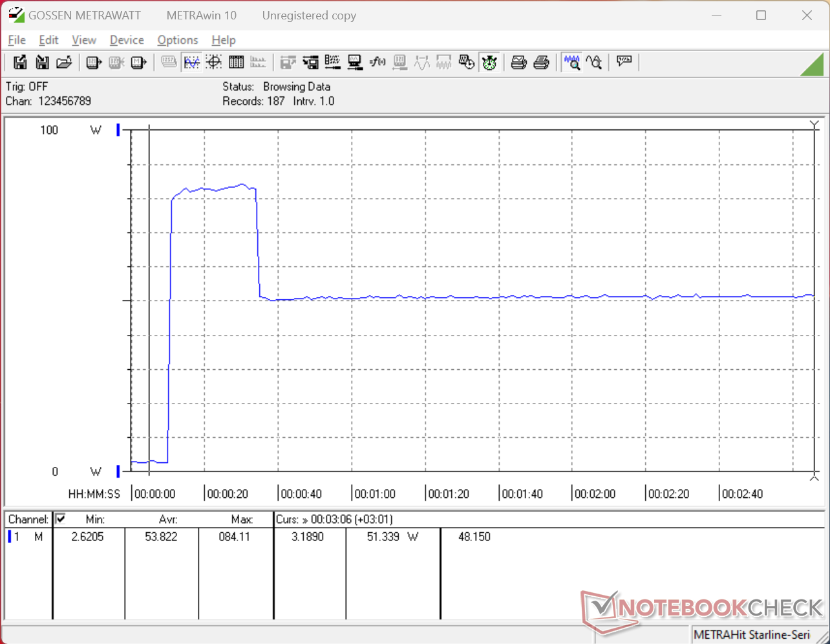The height and width of the screenshot is (644, 830).
Task: Click the blue marker beside 0 W
Action: click(x=118, y=471)
